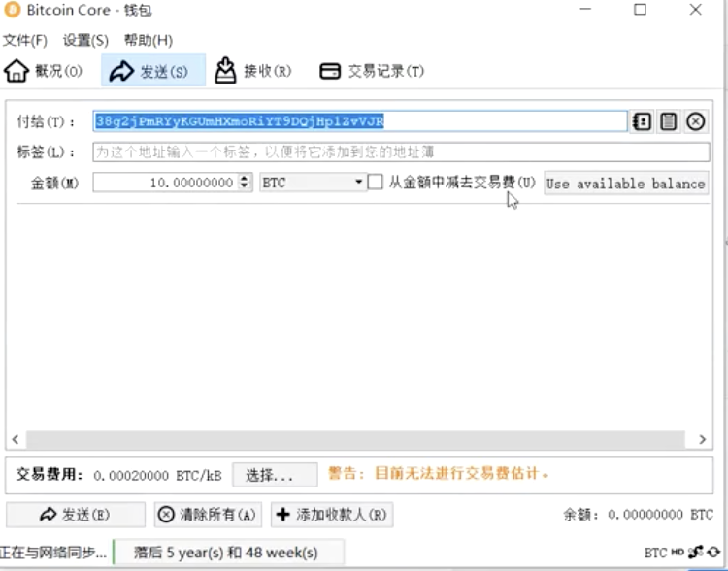Increase the amount with the up spinner arrow

pos(245,178)
